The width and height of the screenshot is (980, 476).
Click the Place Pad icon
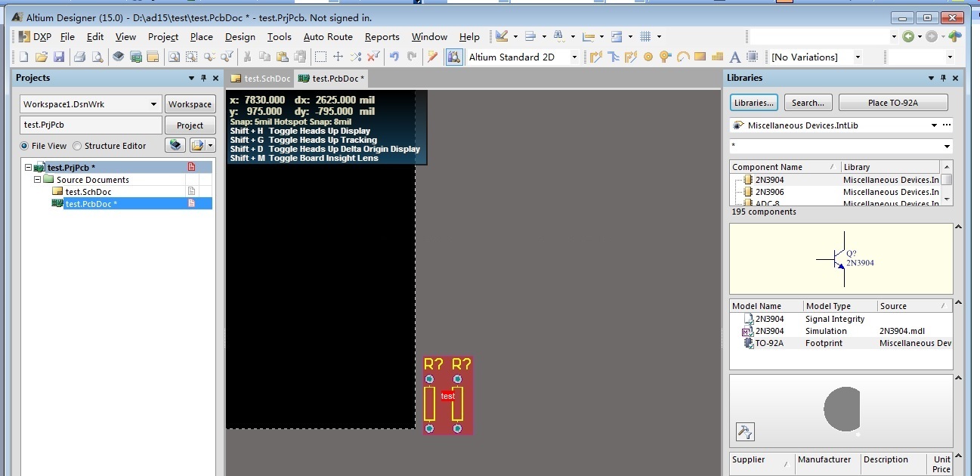[648, 57]
